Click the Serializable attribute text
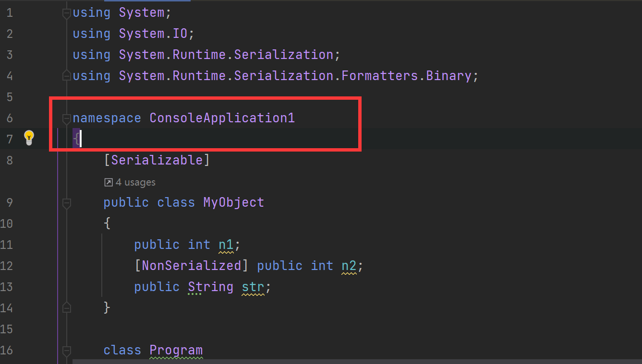642x364 pixels. 157,160
